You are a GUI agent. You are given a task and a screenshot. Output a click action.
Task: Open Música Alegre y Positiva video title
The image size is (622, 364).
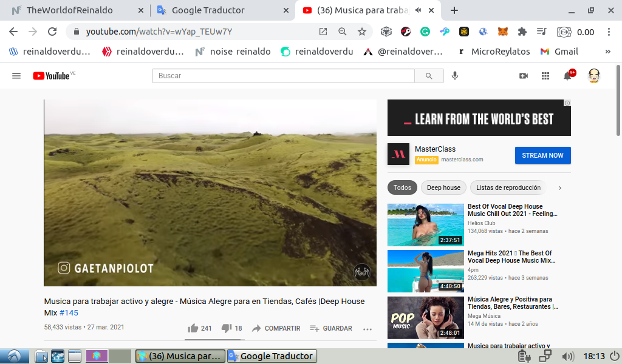513,303
